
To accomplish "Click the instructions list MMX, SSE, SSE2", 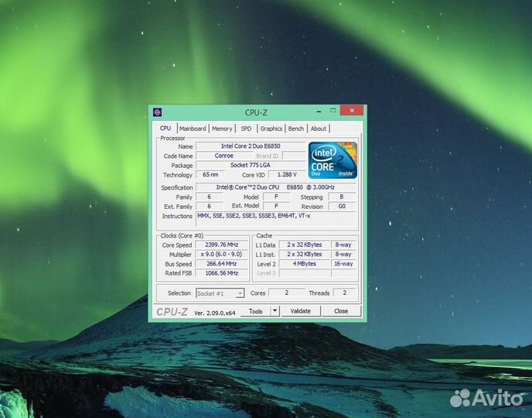I will coord(275,219).
